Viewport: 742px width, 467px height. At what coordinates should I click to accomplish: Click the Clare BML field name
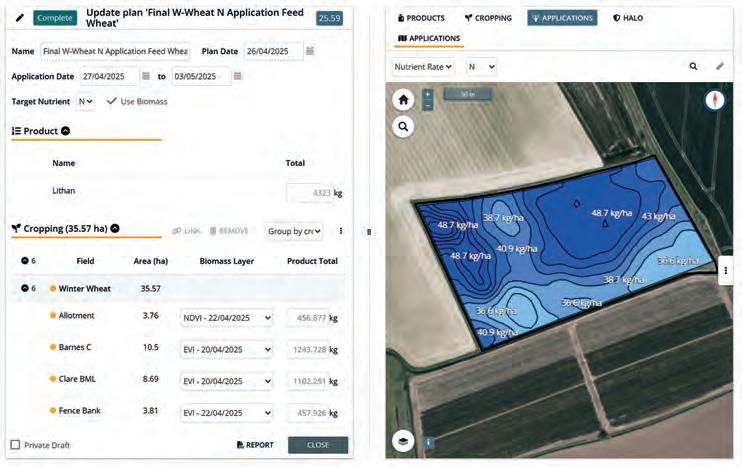(x=77, y=379)
